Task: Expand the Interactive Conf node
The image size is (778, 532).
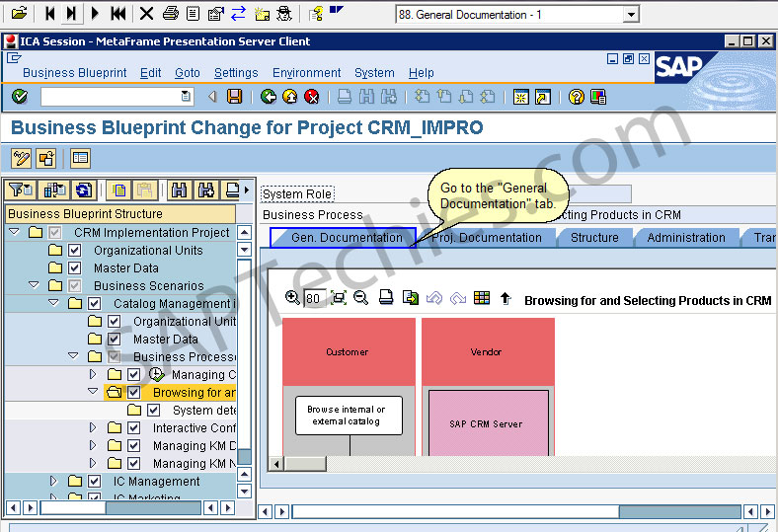Action: click(x=92, y=427)
